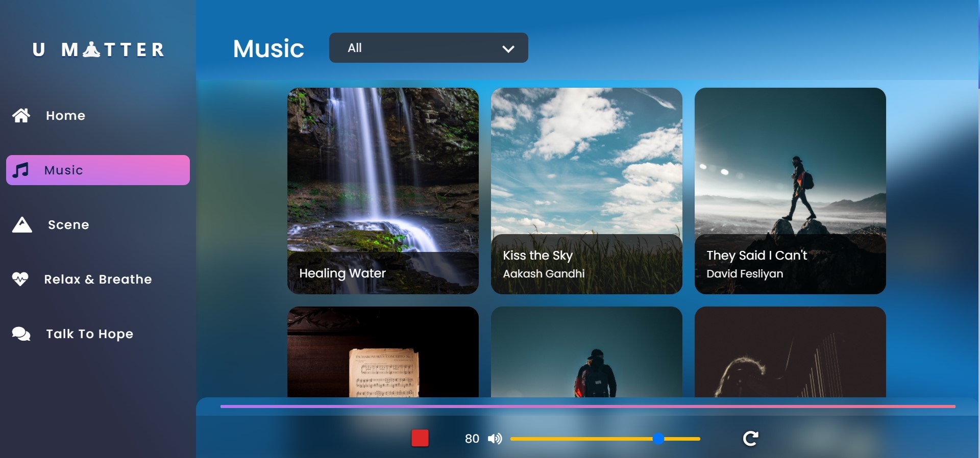Seek on the track progress bar

[588, 406]
